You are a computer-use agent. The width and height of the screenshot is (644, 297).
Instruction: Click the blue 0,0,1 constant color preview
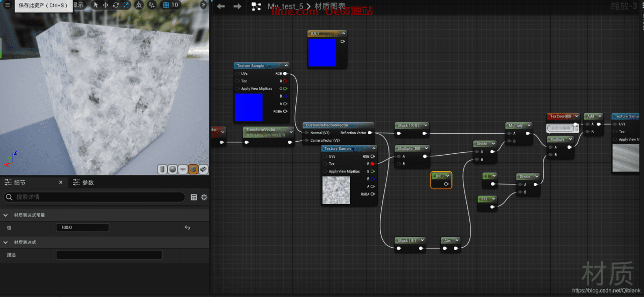(322, 52)
